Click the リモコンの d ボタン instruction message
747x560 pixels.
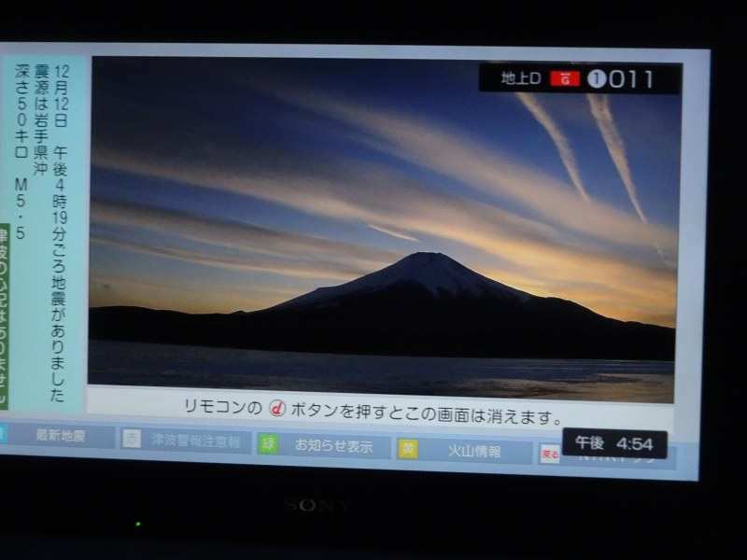click(x=374, y=413)
